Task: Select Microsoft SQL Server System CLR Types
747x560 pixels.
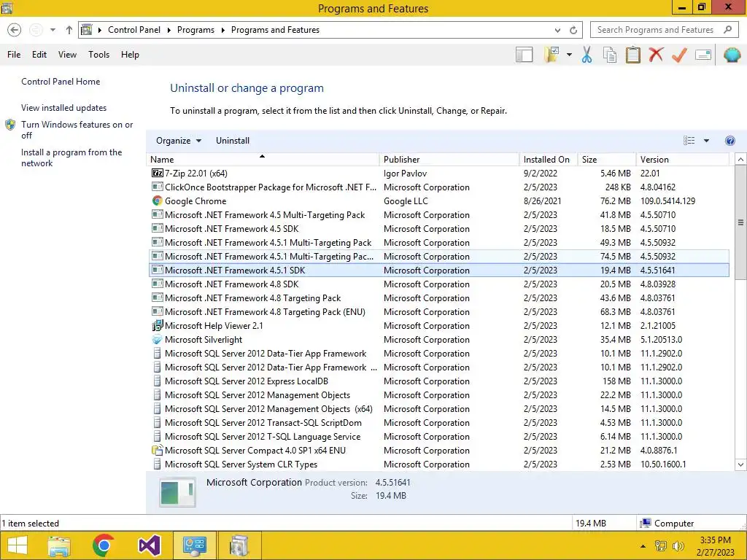Action: point(438,464)
